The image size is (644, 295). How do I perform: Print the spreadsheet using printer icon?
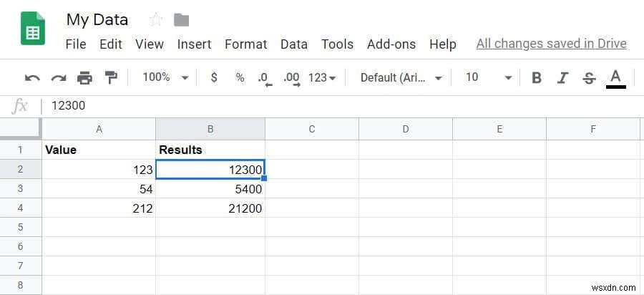point(84,77)
